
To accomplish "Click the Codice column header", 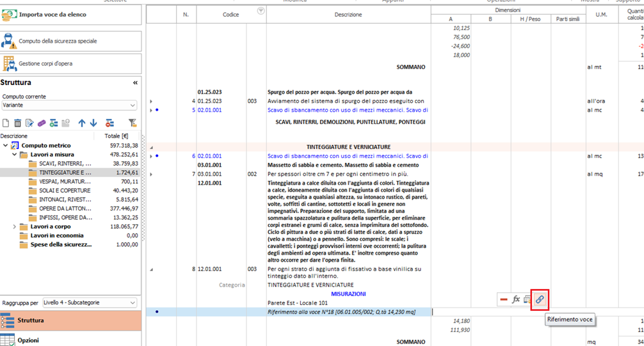I will [231, 14].
